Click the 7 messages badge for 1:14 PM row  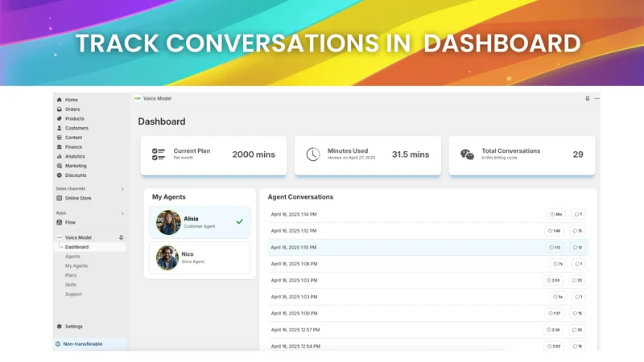click(578, 214)
